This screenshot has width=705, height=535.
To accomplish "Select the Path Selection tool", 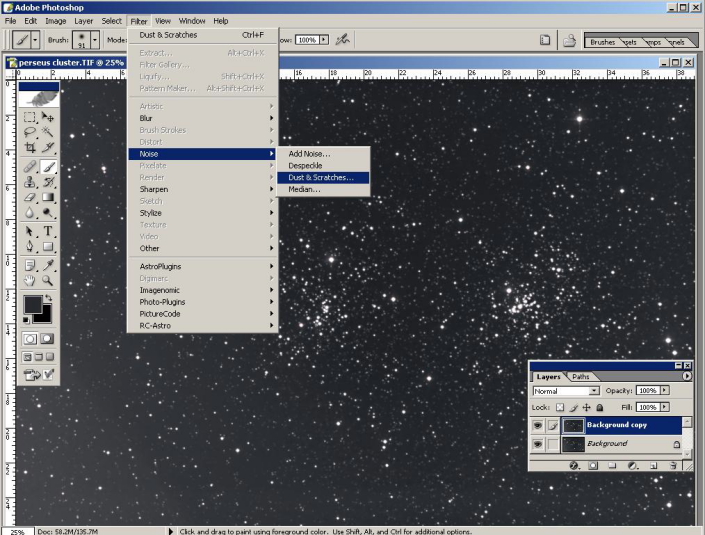I will [x=30, y=231].
